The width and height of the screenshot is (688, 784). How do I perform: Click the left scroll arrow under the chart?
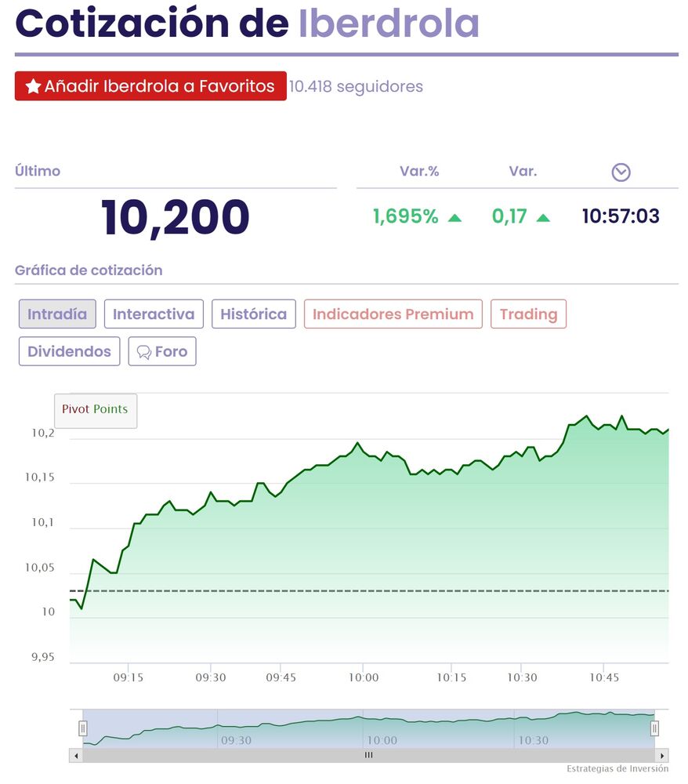(x=76, y=756)
